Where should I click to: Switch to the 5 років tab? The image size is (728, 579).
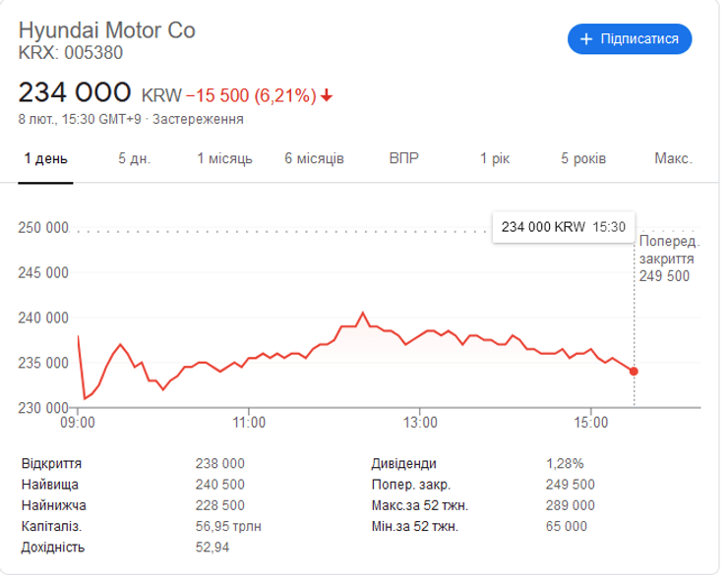click(x=583, y=158)
